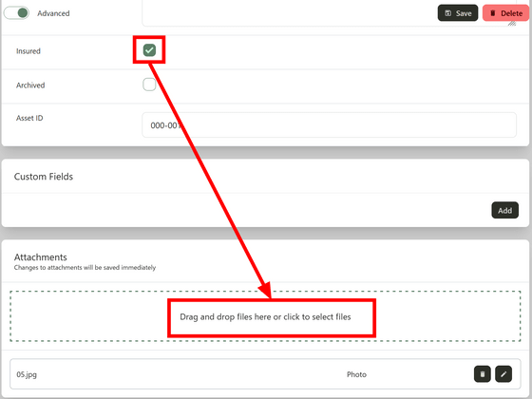Viewport: 532px width, 399px height.
Task: Click the Photo attachment type label
Action: (x=356, y=374)
